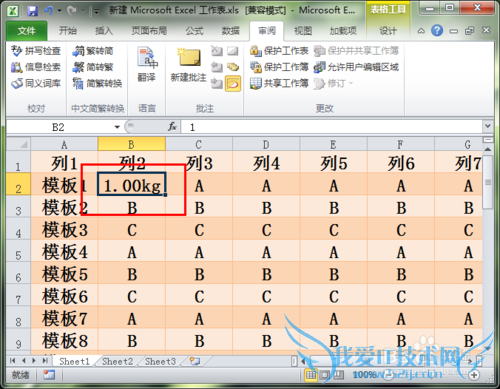The image size is (500, 389).
Task: Click 保护工作簿 protect workbook
Action: (x=279, y=67)
